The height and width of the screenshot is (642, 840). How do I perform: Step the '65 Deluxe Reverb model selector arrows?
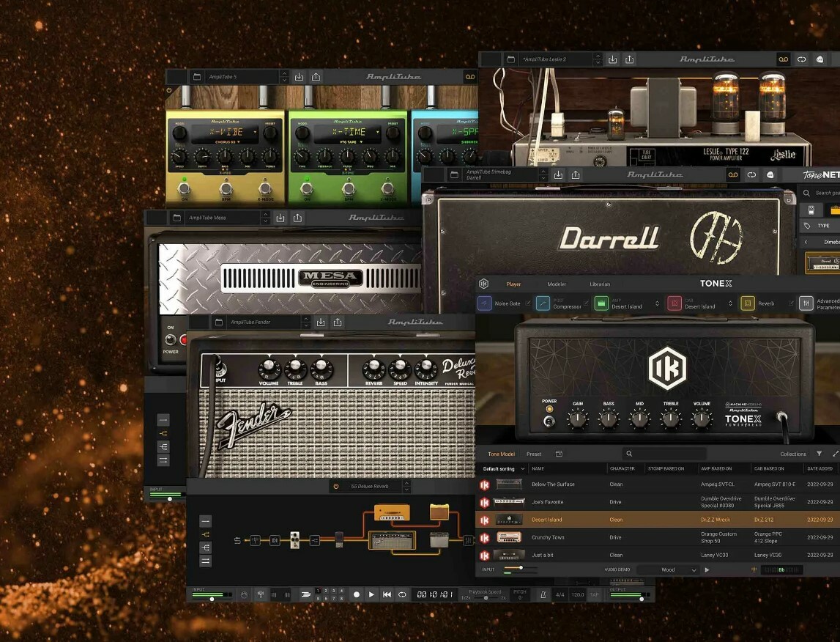coord(406,487)
